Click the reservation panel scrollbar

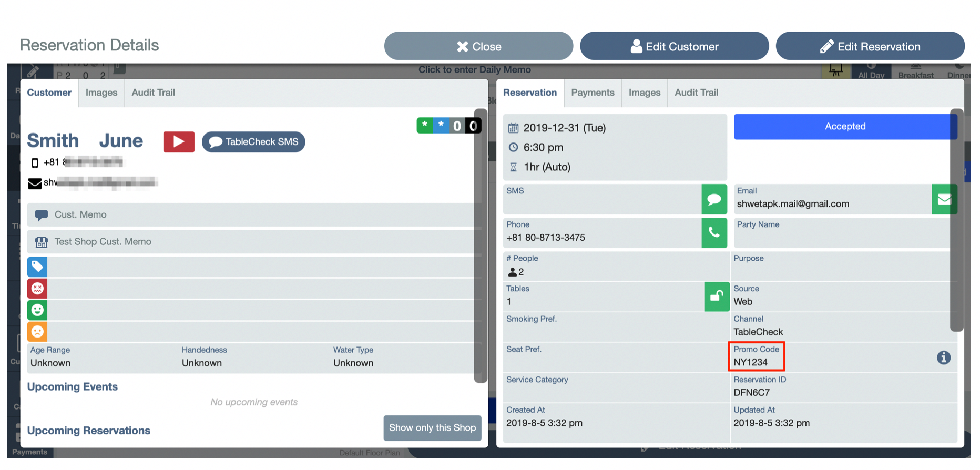(957, 220)
